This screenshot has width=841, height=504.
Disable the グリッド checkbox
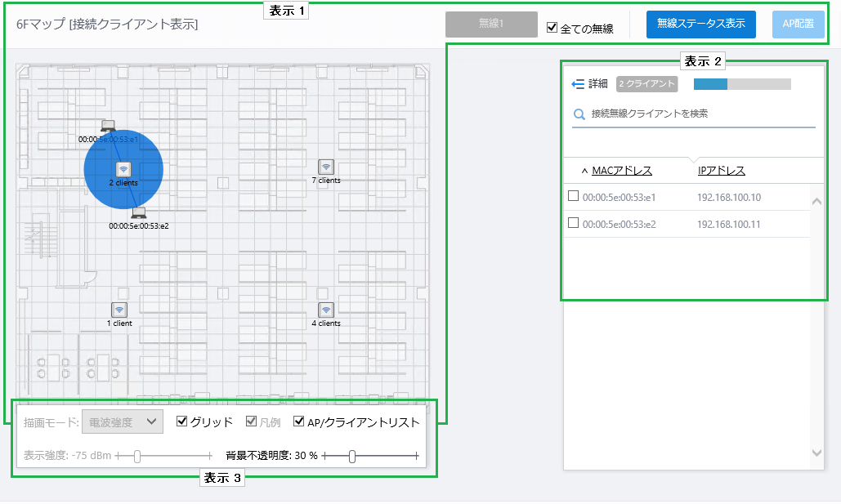182,422
